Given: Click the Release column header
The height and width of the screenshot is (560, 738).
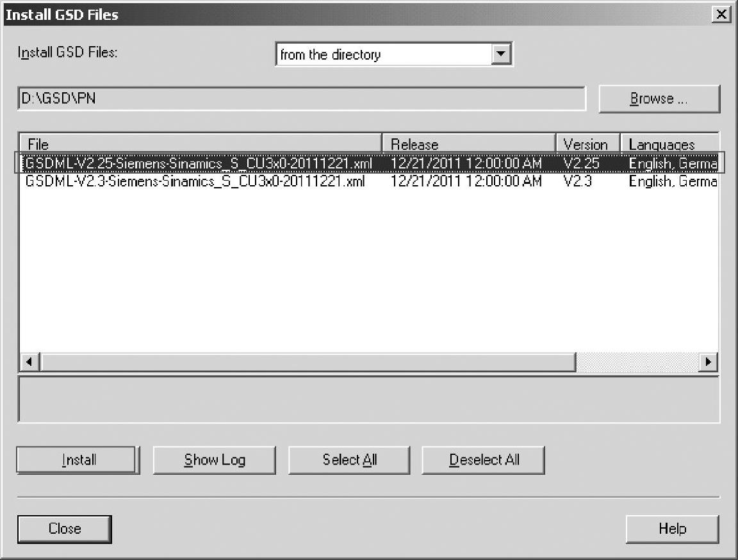Looking at the screenshot, I should coord(469,144).
